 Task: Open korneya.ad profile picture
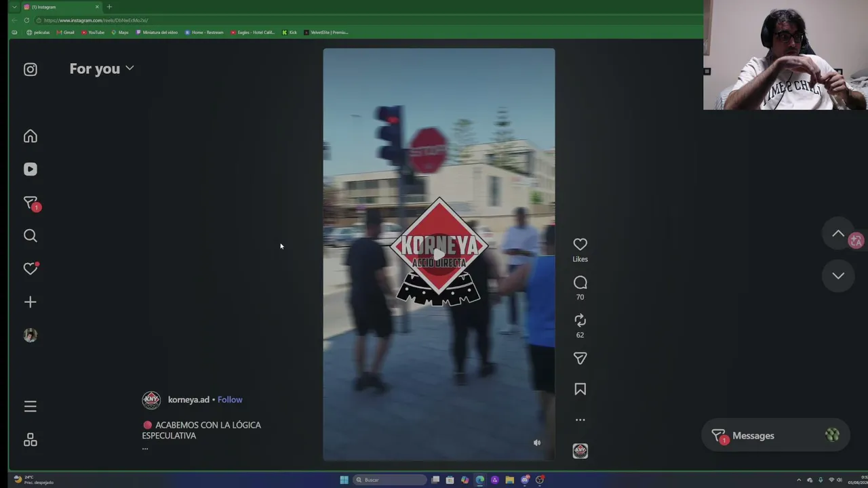coord(151,400)
